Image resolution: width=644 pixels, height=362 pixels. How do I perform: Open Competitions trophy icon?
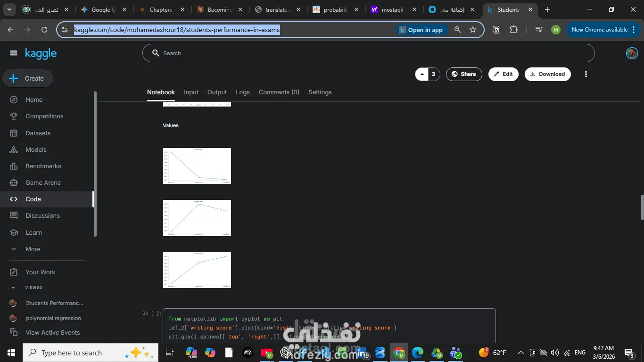[x=14, y=116]
